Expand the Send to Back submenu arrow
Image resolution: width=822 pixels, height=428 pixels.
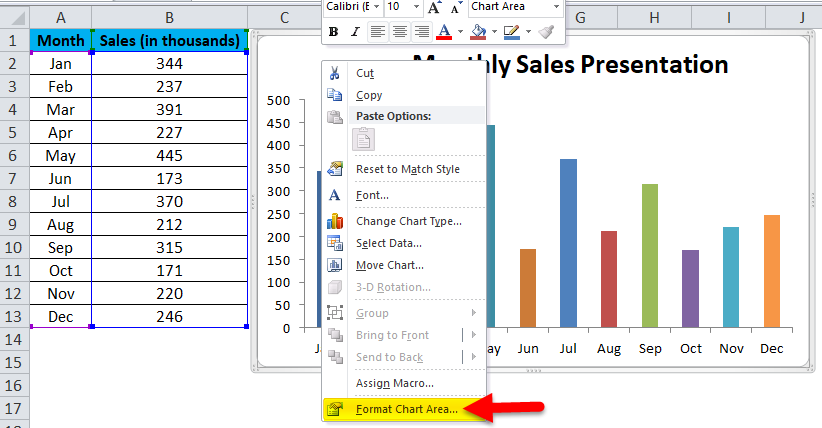[x=473, y=357]
